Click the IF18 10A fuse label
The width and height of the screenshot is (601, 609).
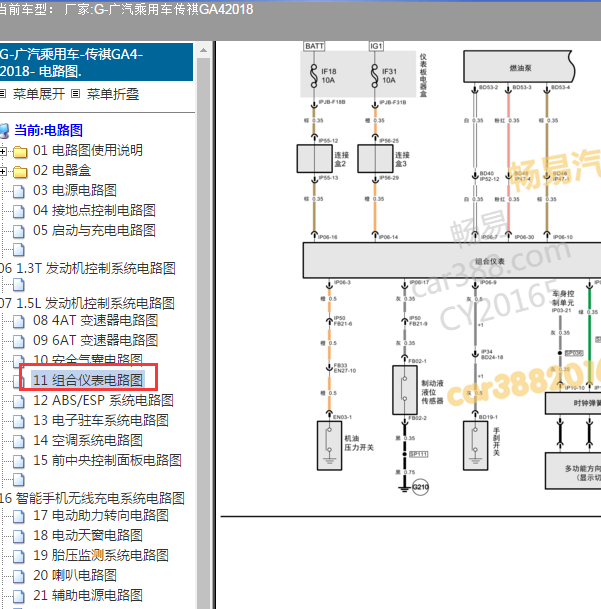point(329,76)
